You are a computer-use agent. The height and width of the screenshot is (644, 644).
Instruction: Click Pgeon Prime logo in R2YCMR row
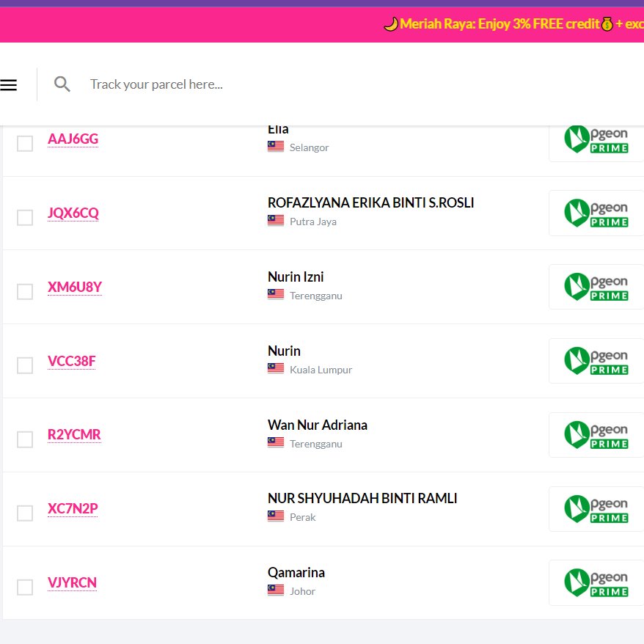[596, 434]
